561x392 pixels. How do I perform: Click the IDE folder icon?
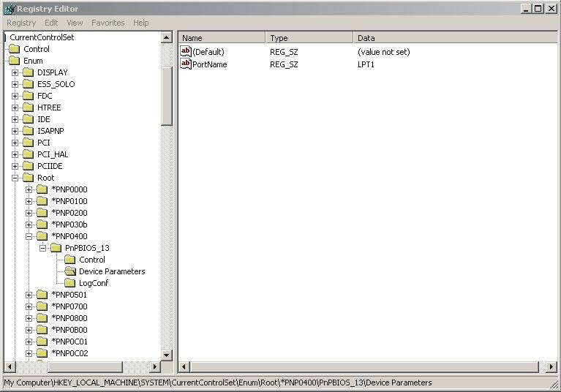pos(29,119)
